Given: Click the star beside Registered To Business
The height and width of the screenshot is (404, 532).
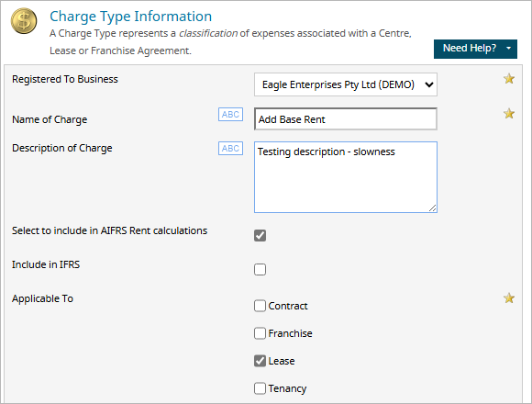Looking at the screenshot, I should (x=509, y=79).
